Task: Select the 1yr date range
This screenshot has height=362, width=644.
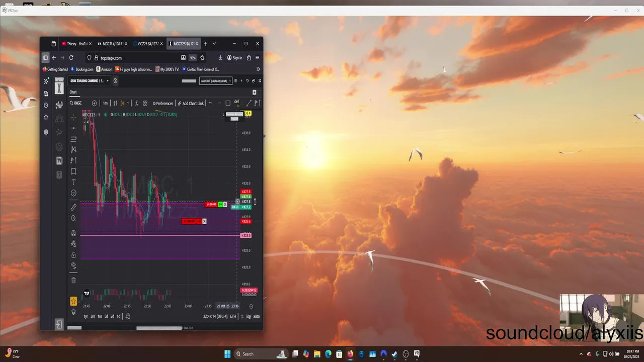Action: [x=86, y=316]
